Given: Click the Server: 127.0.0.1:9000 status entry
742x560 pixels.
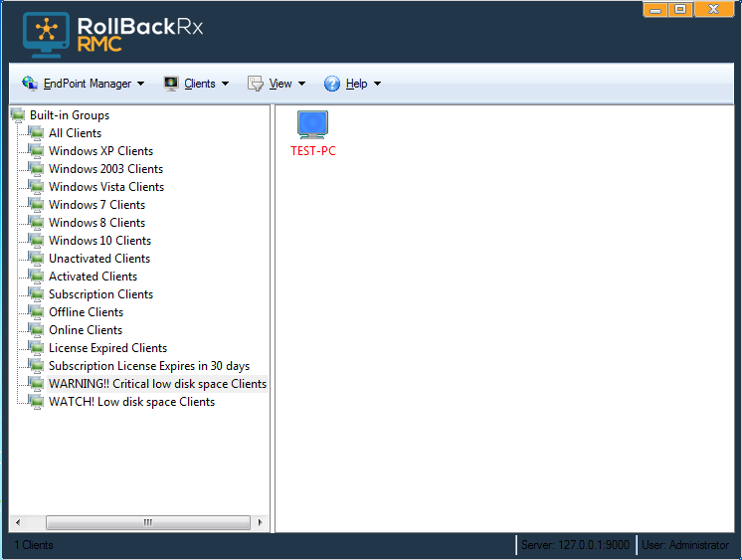Looking at the screenshot, I should coord(575,545).
